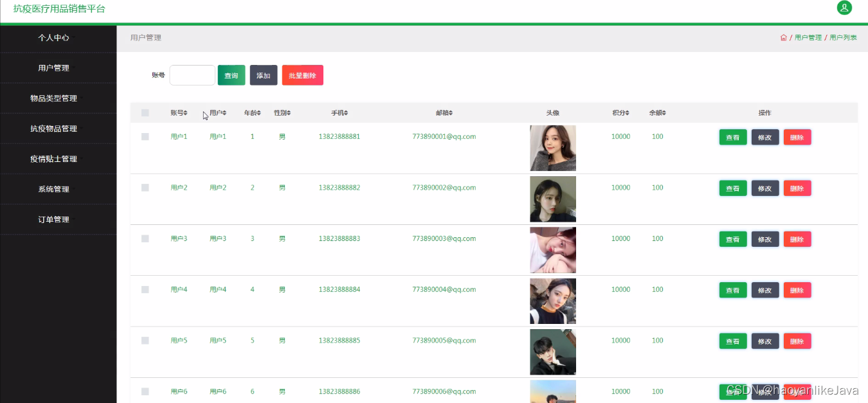Click the 抗疫医疗用品销售平台 site title

coord(59,9)
